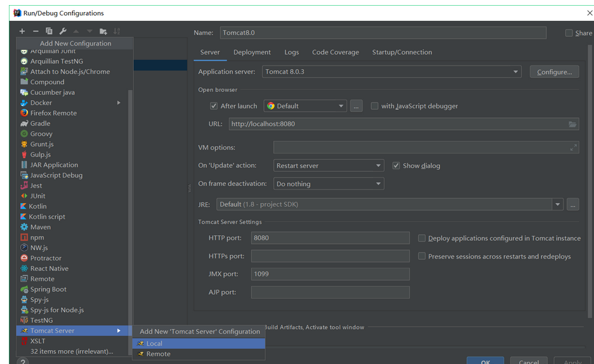
Task: Click the HTTP port field
Action: click(330, 238)
